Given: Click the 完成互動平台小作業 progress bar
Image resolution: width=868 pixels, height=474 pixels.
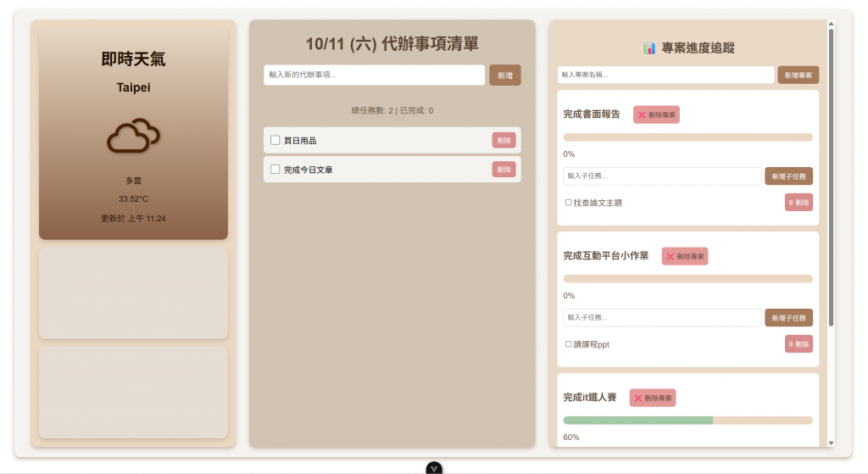Looking at the screenshot, I should point(687,279).
